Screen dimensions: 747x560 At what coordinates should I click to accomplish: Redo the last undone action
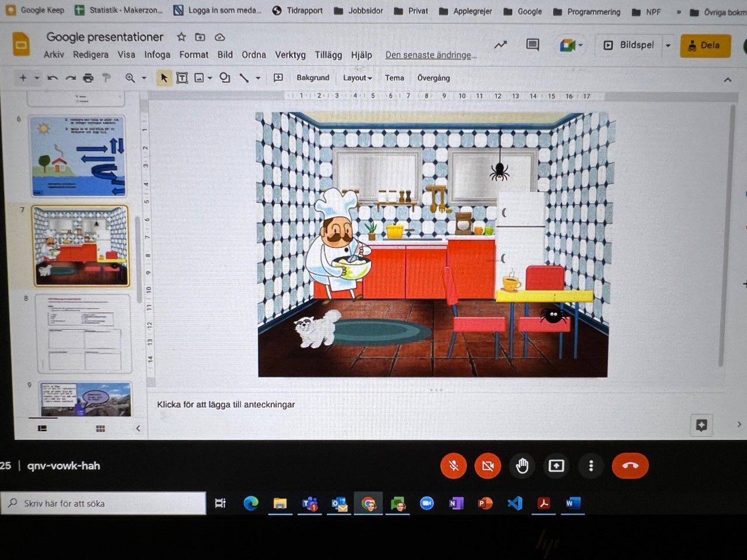(71, 78)
